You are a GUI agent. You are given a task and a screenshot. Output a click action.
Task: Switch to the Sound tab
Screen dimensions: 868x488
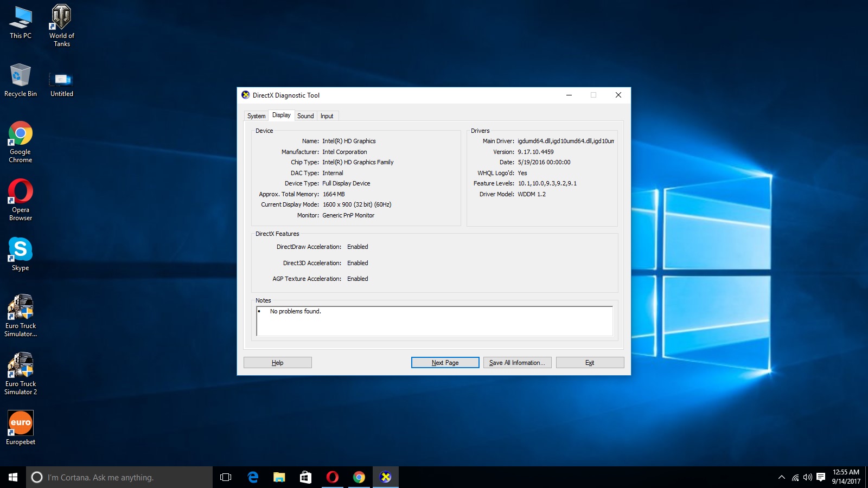click(305, 116)
